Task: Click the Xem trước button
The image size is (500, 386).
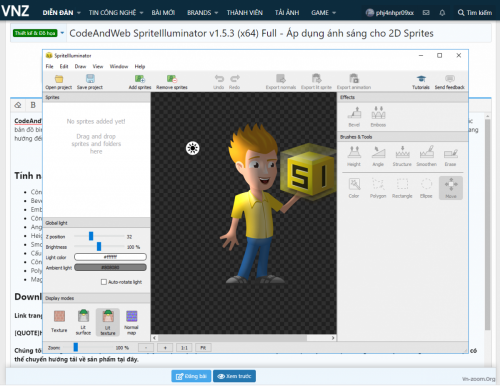Action: (x=234, y=376)
